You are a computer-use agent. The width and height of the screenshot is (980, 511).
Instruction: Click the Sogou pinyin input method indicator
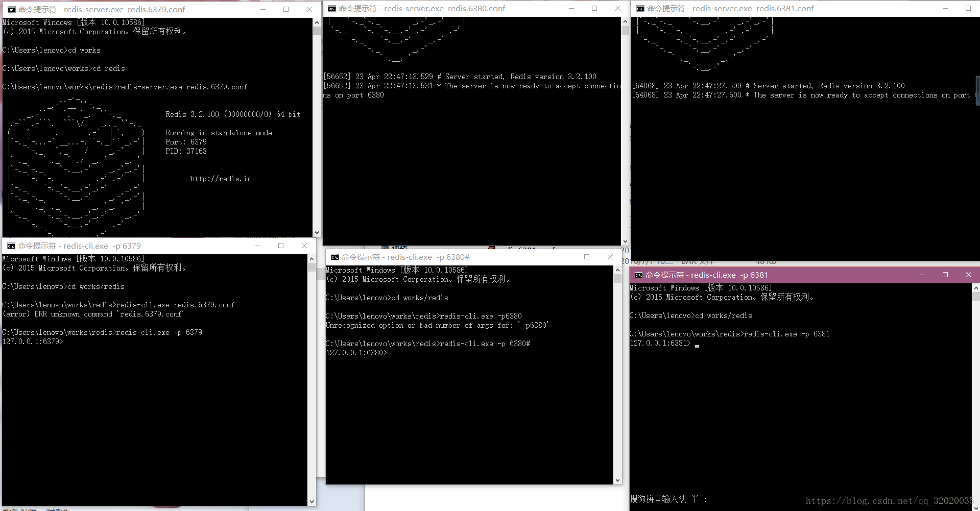[x=669, y=499]
